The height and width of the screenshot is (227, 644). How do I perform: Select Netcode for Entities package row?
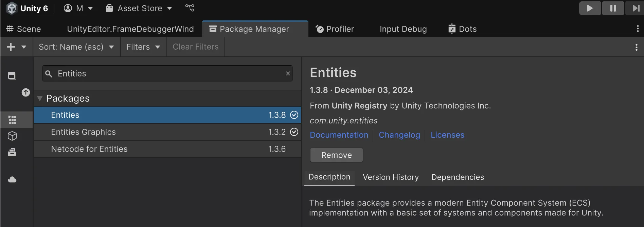click(167, 149)
